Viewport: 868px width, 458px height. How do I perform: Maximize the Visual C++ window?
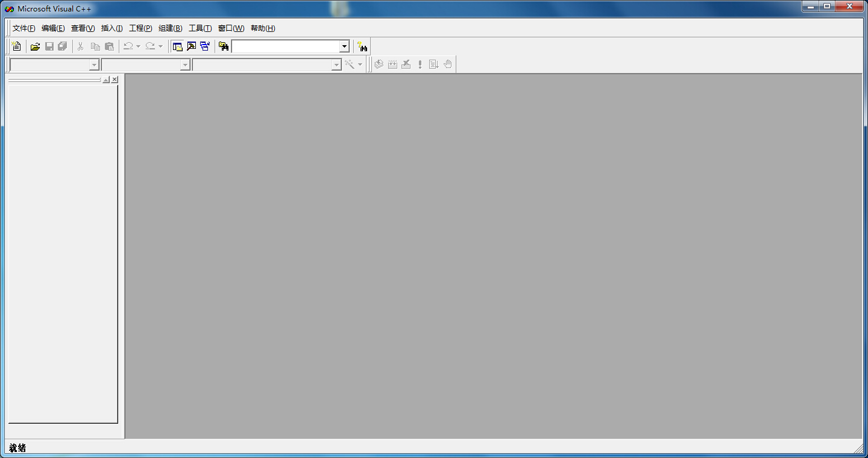(x=827, y=6)
